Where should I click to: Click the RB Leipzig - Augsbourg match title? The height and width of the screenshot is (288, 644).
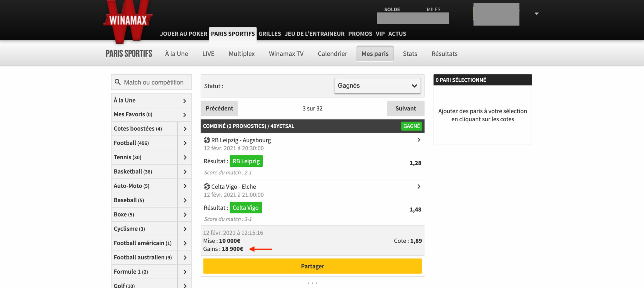(241, 140)
